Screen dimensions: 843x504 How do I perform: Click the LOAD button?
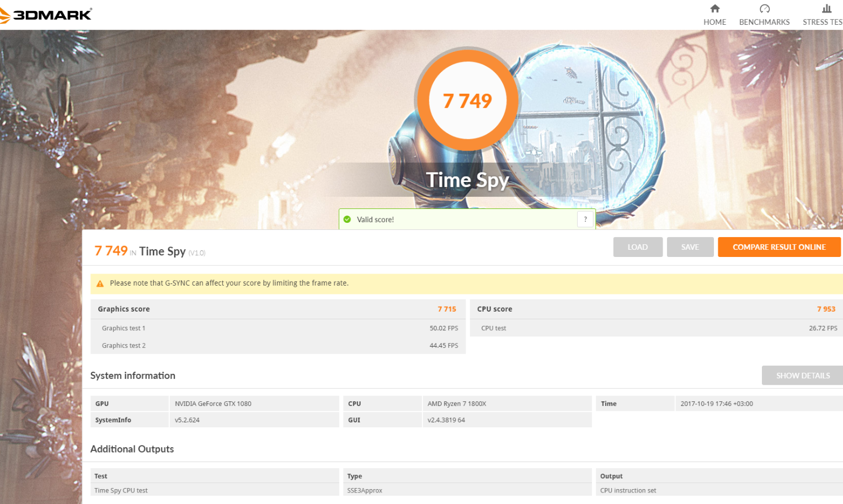tap(638, 247)
